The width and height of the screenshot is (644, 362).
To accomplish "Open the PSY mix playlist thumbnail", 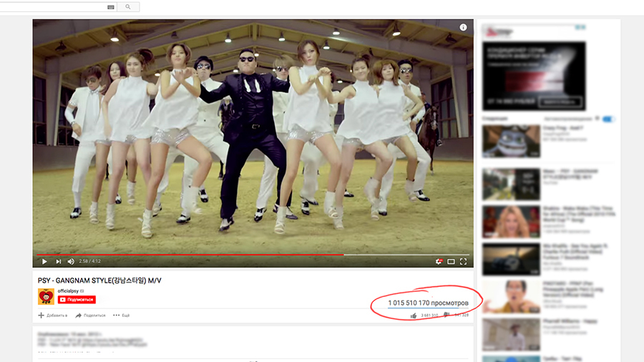I will point(512,185).
